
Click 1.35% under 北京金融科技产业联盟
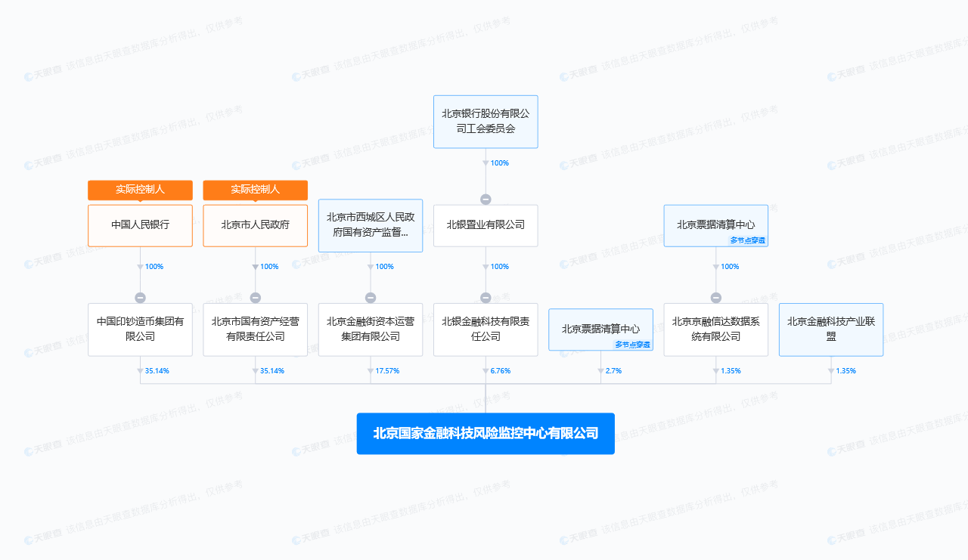(846, 371)
